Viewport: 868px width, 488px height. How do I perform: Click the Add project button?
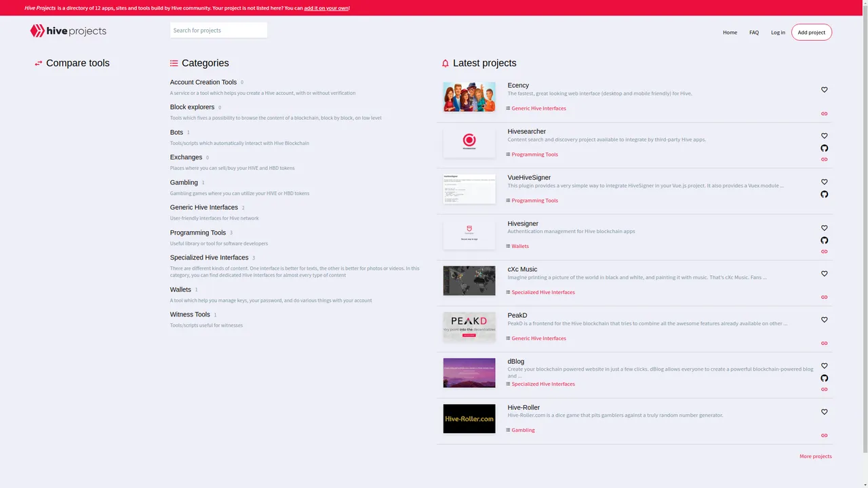point(812,32)
